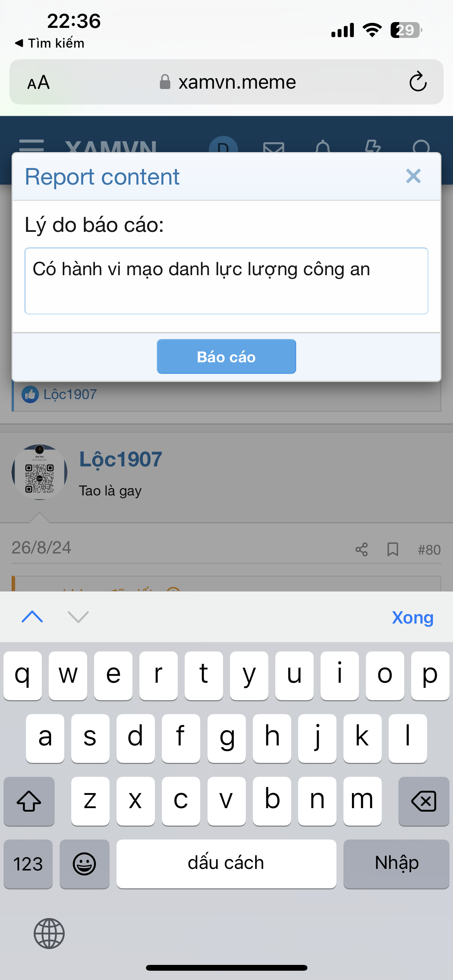
Task: Tap Xong to dismiss the keyboard
Action: point(412,617)
